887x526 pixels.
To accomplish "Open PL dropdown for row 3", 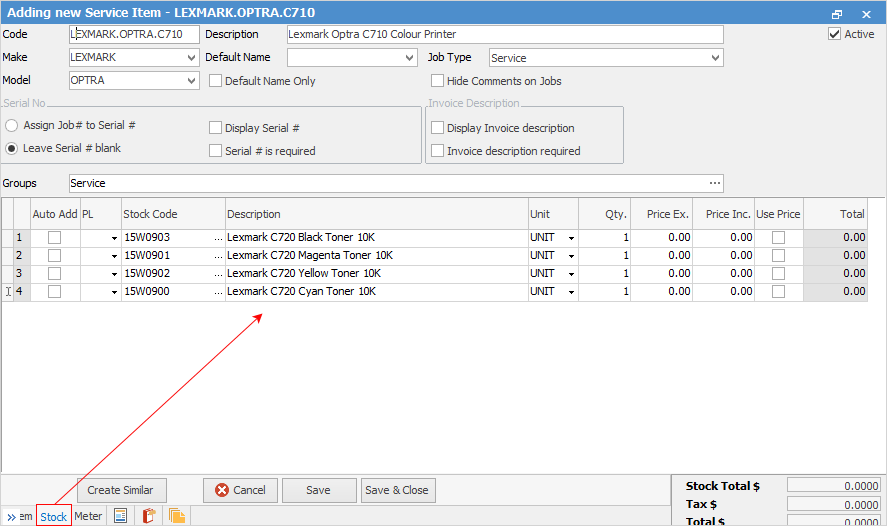I will (114, 274).
